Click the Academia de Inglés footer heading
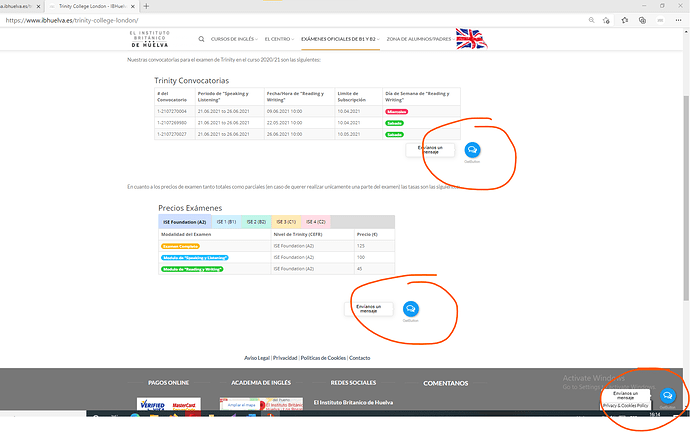The width and height of the screenshot is (690, 432). (x=261, y=383)
